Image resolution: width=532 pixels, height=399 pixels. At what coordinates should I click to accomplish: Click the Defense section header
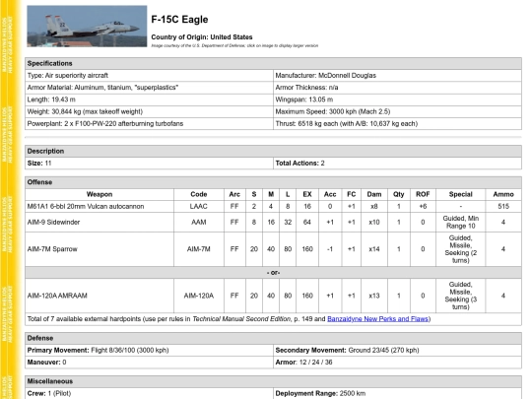[x=273, y=338]
